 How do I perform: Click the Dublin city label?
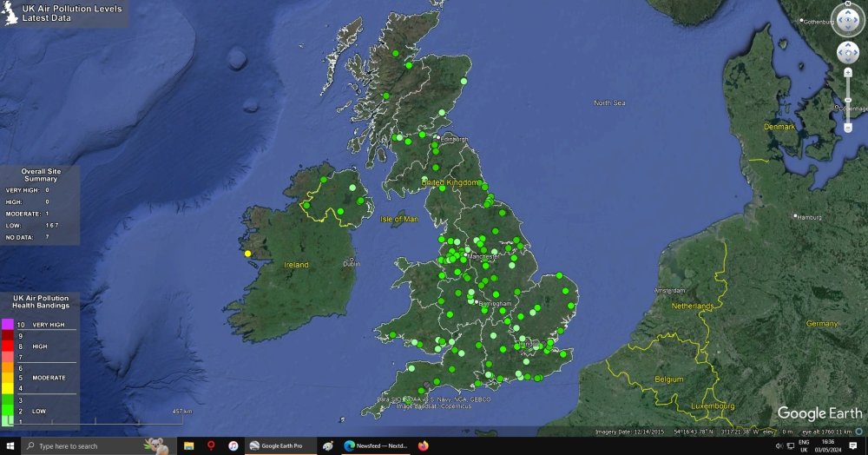point(352,264)
